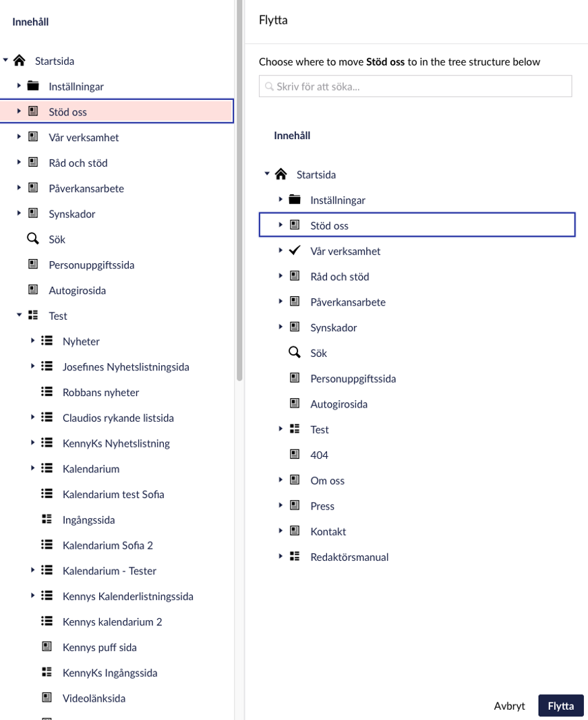The image size is (588, 720).
Task: Click the page icon beside Videolänksida
Action: [47, 698]
